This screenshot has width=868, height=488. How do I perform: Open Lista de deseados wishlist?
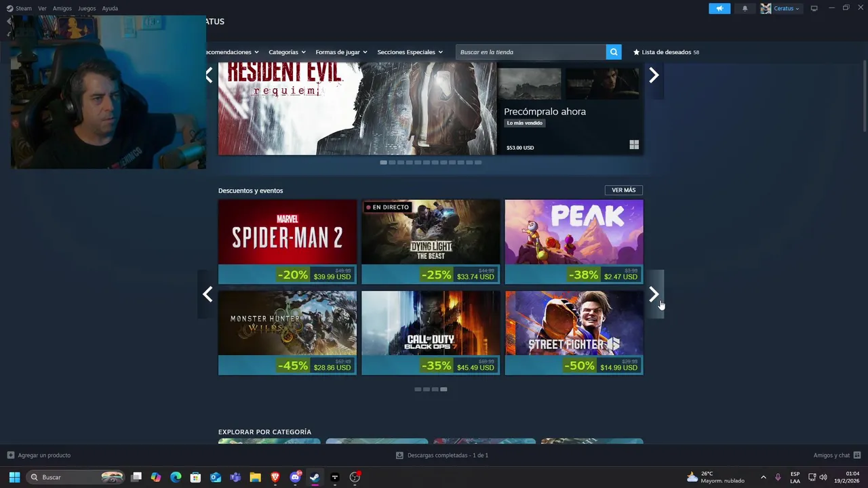pyautogui.click(x=666, y=52)
